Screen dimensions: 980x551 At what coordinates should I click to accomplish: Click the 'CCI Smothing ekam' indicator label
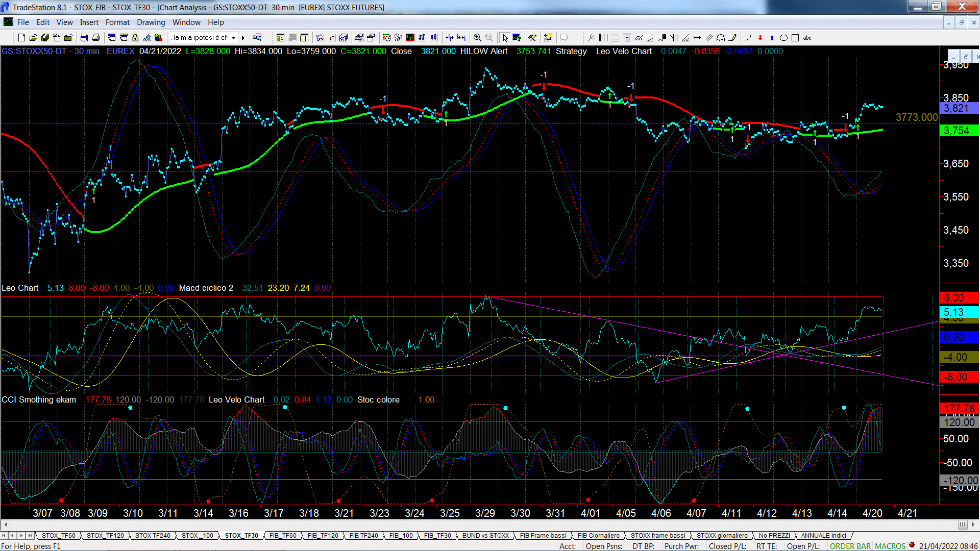tap(39, 399)
